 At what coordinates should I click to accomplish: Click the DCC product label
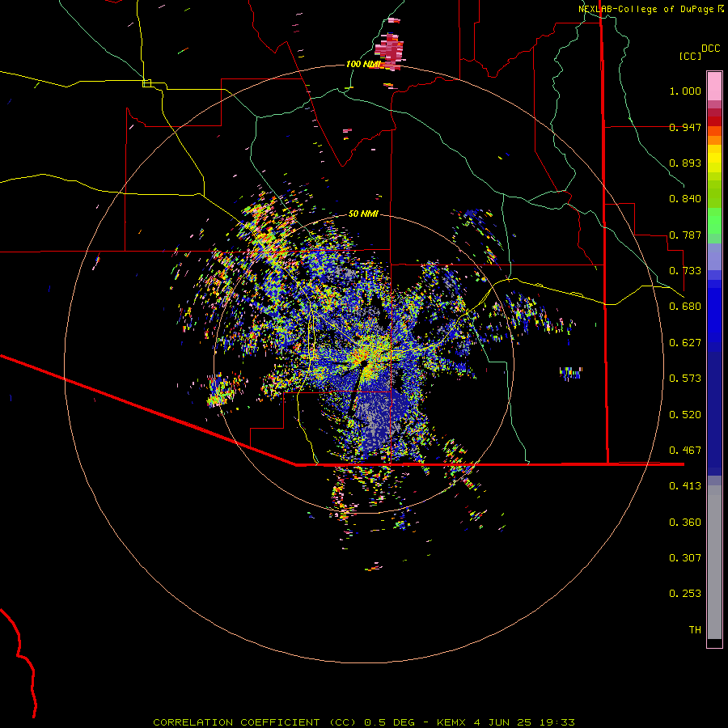coord(710,49)
